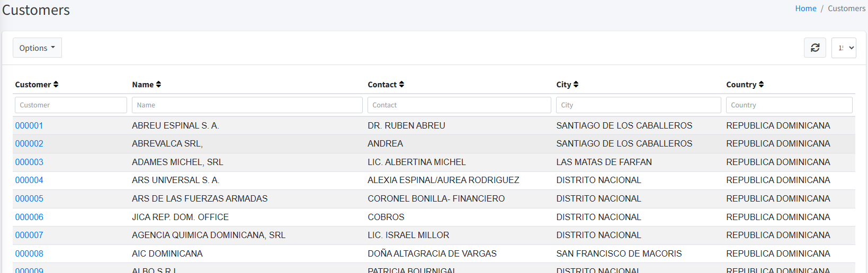The image size is (868, 273).
Task: Focus the Customer filter field
Action: tap(70, 105)
